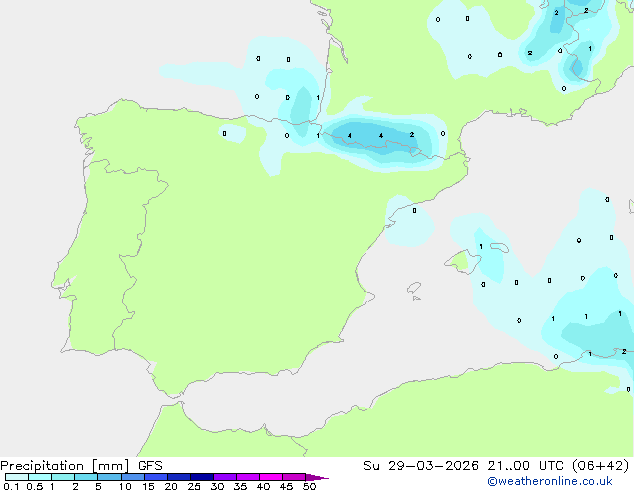634x490 pixels.
Task: Open the weatheronline.co.uk copyright link
Action: point(550,481)
